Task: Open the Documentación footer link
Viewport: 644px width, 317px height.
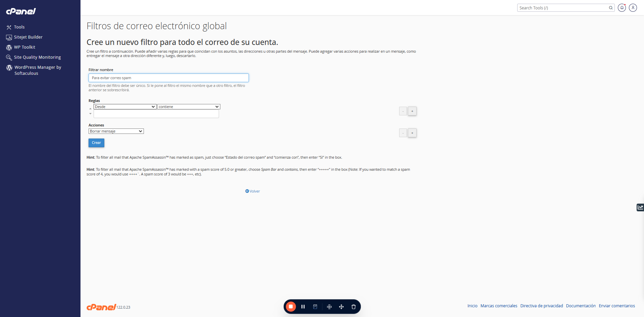Action: click(x=581, y=306)
